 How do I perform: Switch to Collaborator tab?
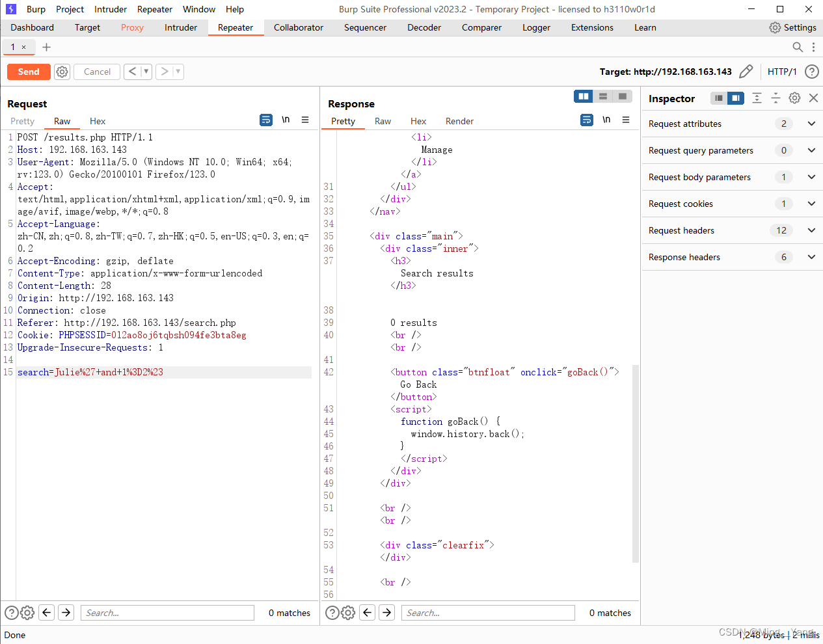pos(299,27)
